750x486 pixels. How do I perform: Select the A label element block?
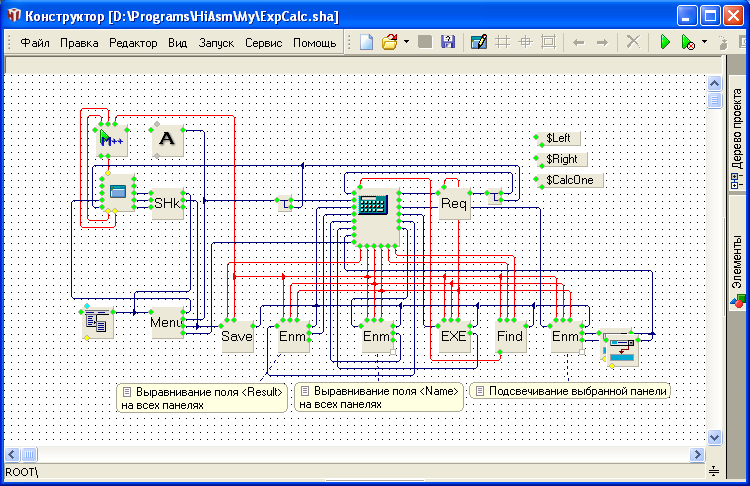(x=167, y=141)
